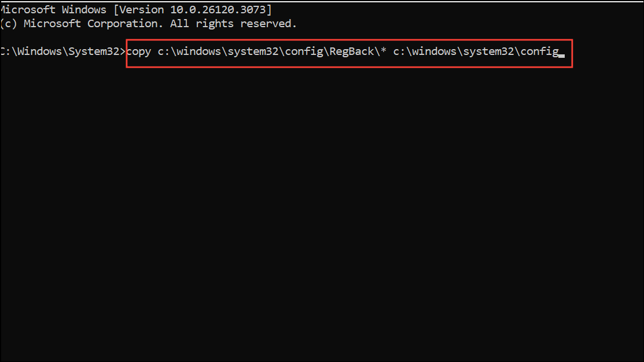This screenshot has height=362, width=644.
Task: Click the "(c)" copyright symbol text
Action: [9, 24]
